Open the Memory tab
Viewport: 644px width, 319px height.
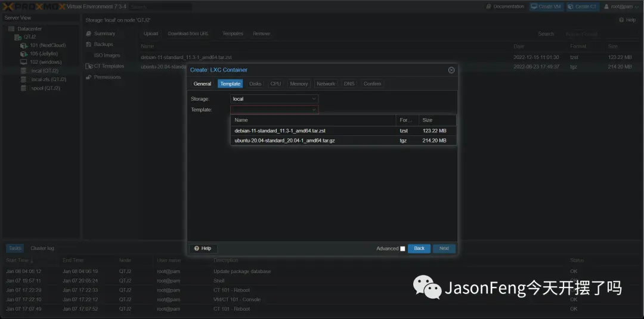(x=299, y=83)
